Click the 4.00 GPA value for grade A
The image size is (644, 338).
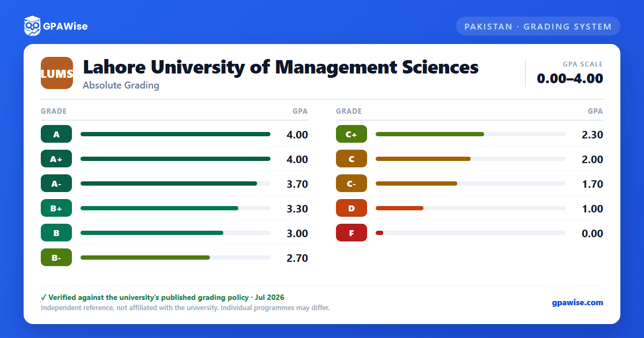coord(297,135)
